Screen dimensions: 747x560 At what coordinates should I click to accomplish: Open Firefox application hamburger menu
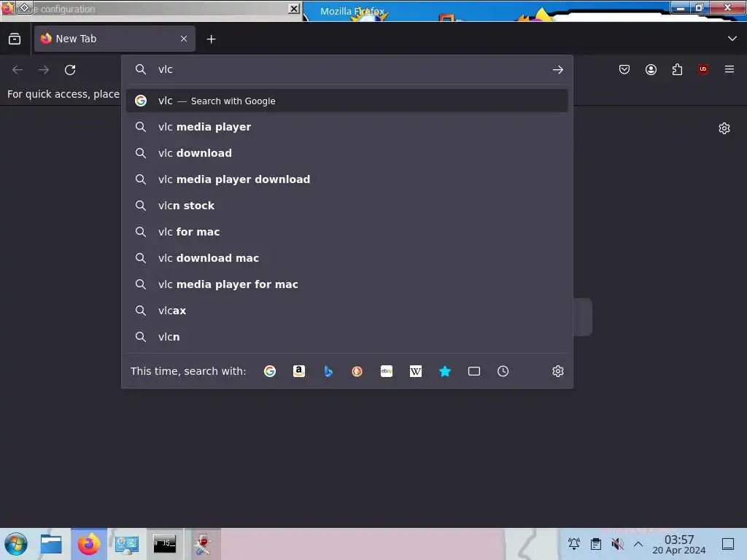coord(729,69)
